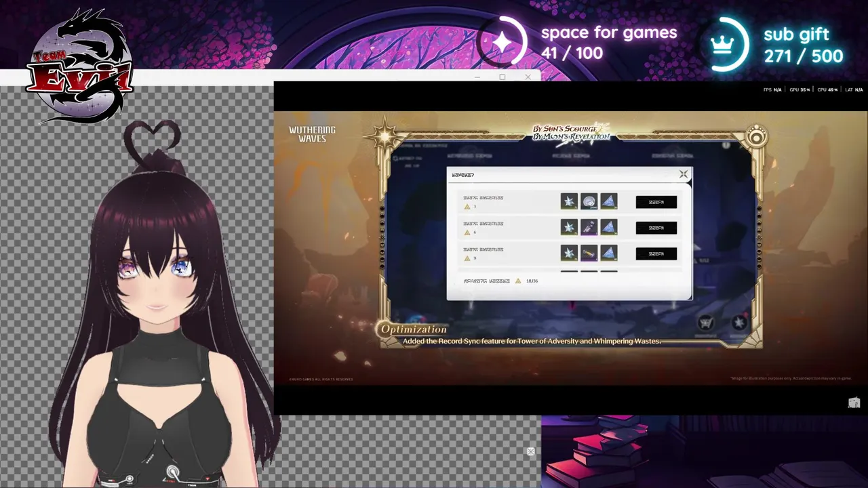Click the info icon at top right of game panel
Viewport: 868px width, 488px height.
(x=726, y=145)
